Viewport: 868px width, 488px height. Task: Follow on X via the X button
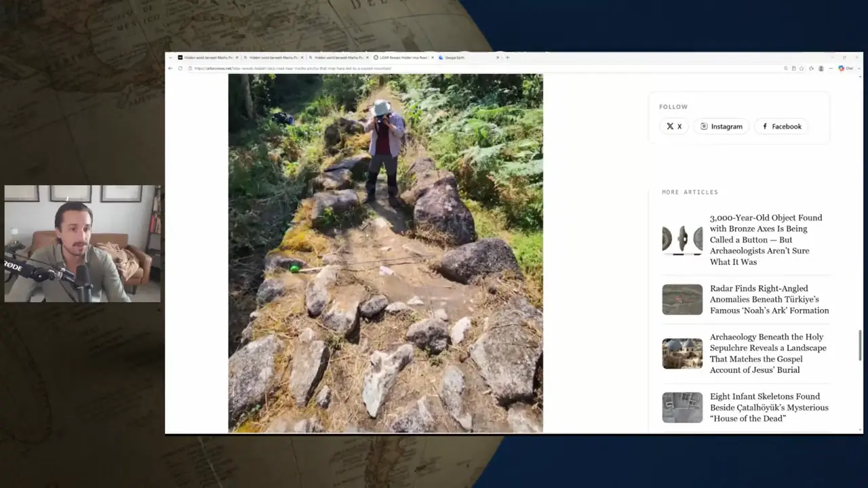click(x=674, y=126)
